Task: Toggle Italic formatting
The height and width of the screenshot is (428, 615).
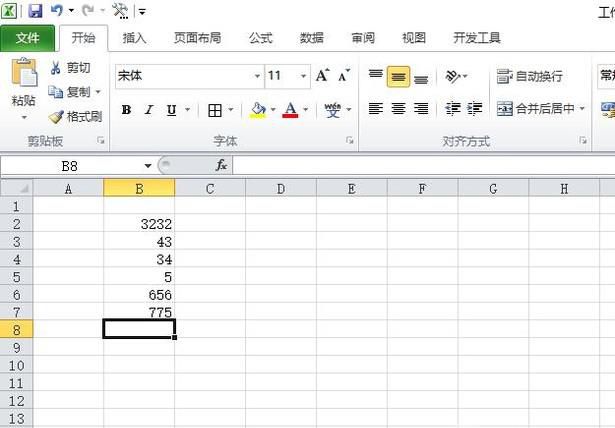Action: [x=149, y=110]
